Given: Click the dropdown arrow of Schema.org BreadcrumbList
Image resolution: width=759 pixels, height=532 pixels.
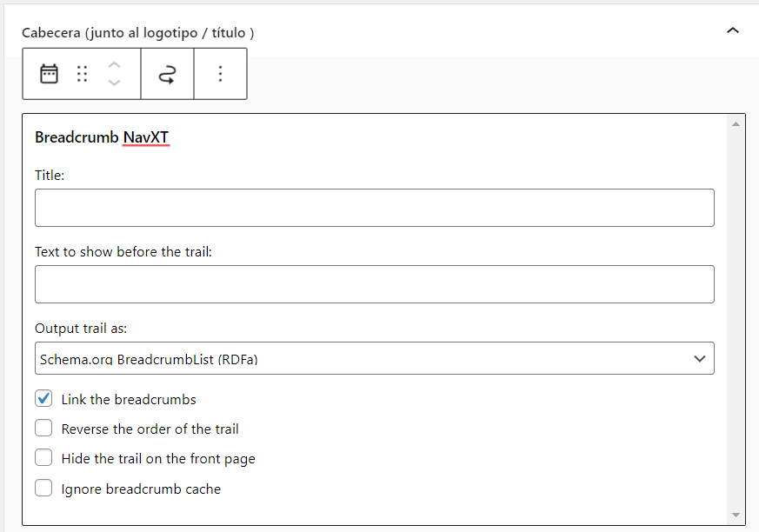Looking at the screenshot, I should (x=700, y=359).
